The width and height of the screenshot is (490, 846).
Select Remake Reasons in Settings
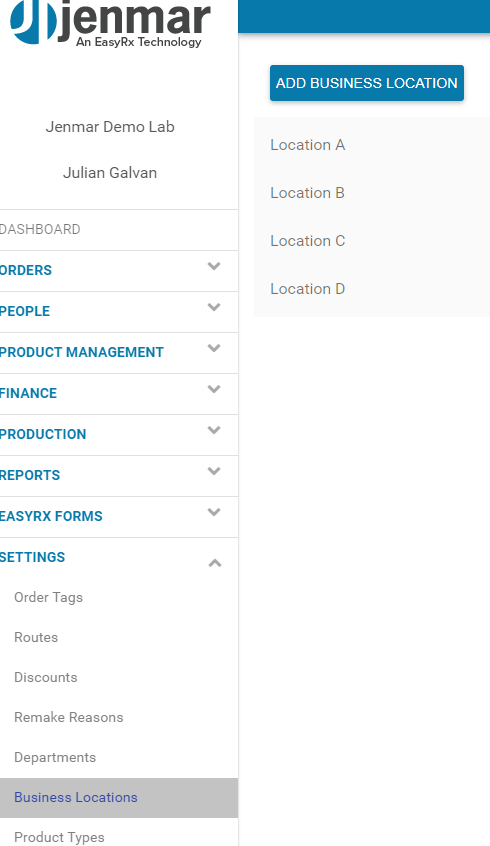(69, 717)
